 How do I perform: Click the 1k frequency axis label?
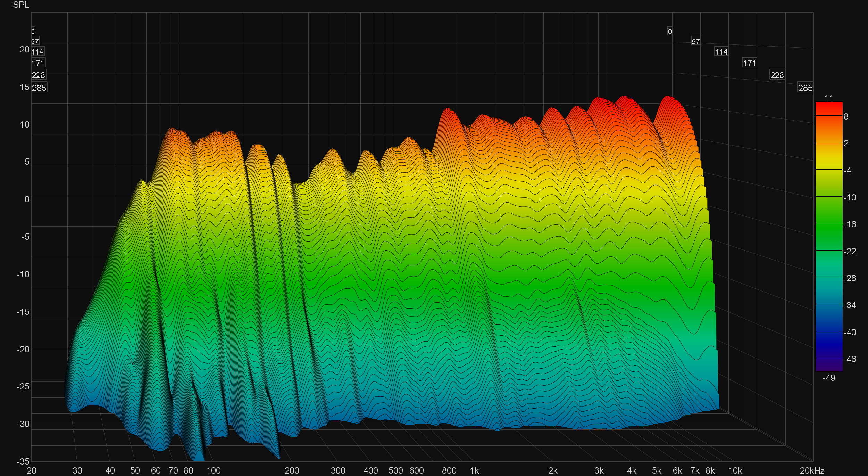(474, 470)
